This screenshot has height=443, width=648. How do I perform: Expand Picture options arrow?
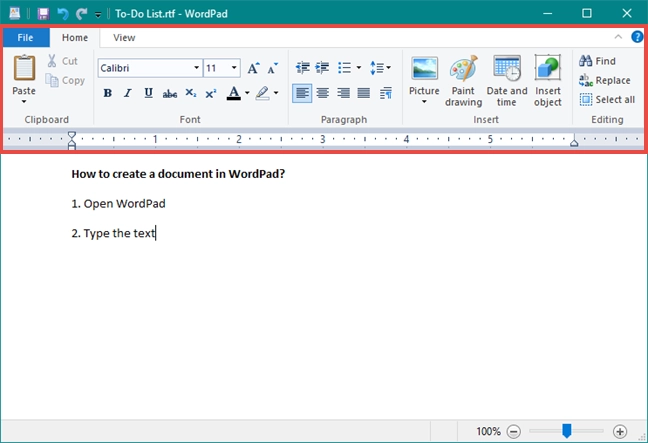pyautogui.click(x=424, y=102)
